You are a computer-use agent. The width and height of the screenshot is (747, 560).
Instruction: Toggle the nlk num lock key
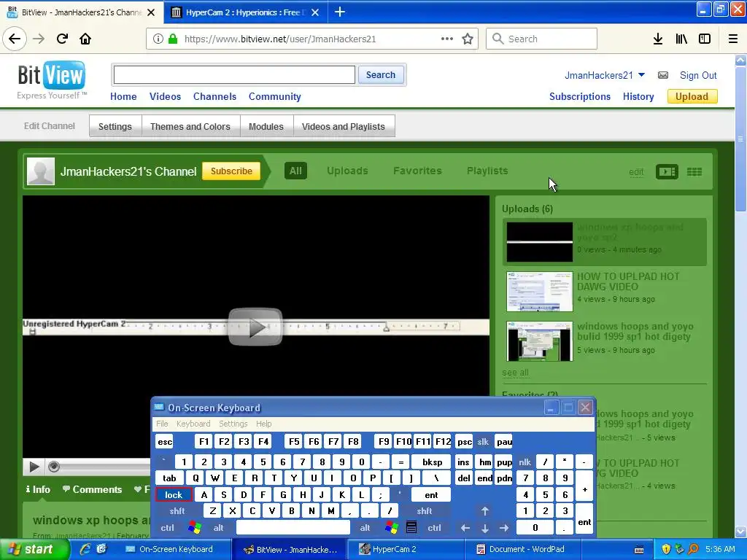tap(525, 462)
